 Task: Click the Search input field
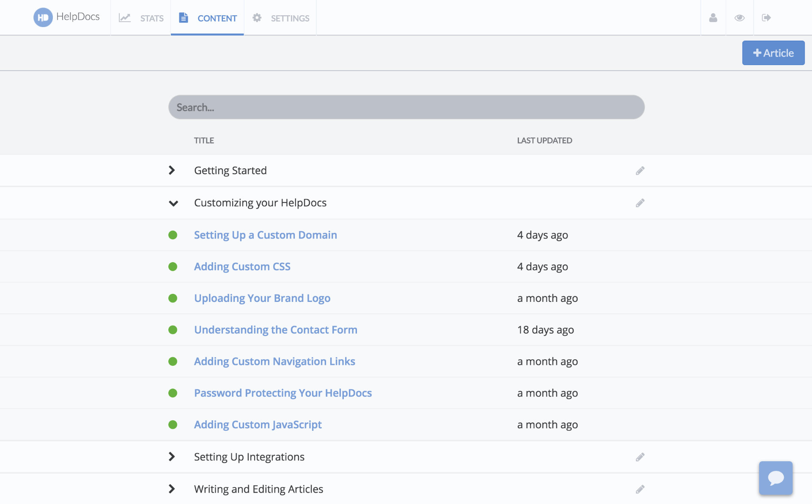406,106
